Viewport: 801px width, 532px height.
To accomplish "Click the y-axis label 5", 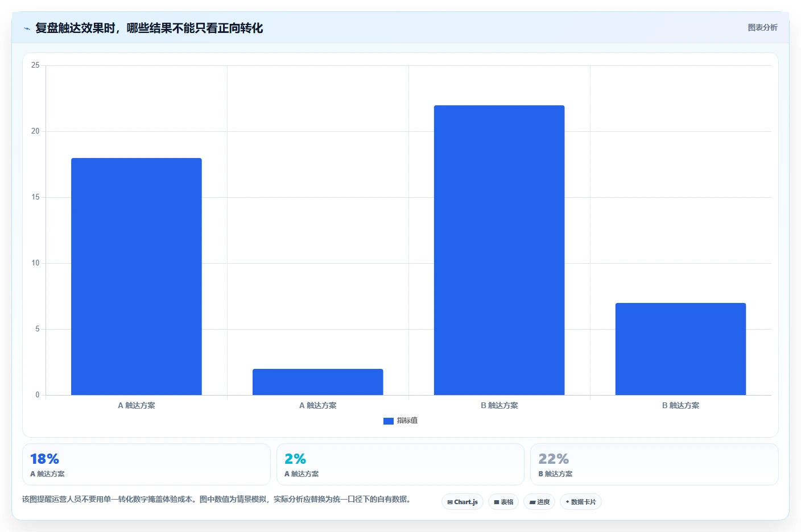I will click(x=38, y=329).
